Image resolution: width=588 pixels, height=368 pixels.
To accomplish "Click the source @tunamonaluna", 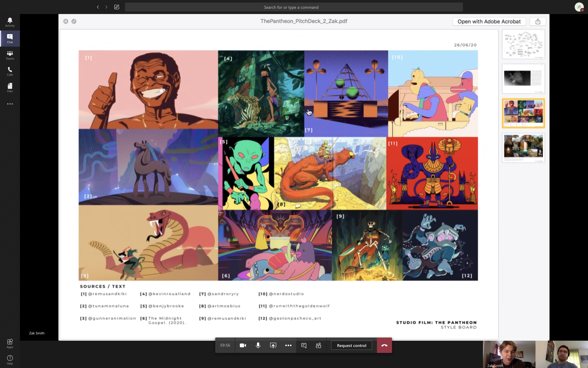I will coord(108,306).
